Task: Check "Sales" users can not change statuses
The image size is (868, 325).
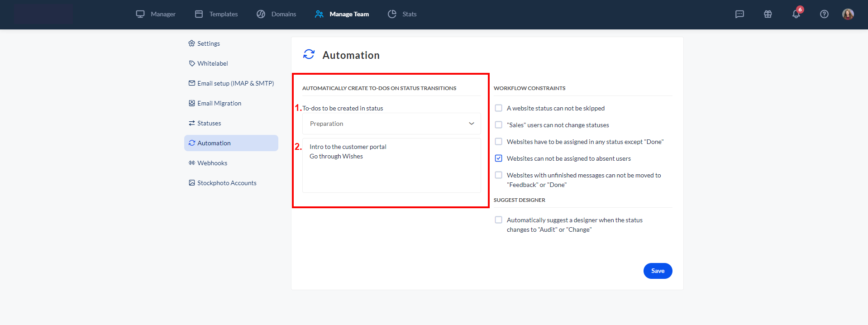Action: (x=498, y=125)
